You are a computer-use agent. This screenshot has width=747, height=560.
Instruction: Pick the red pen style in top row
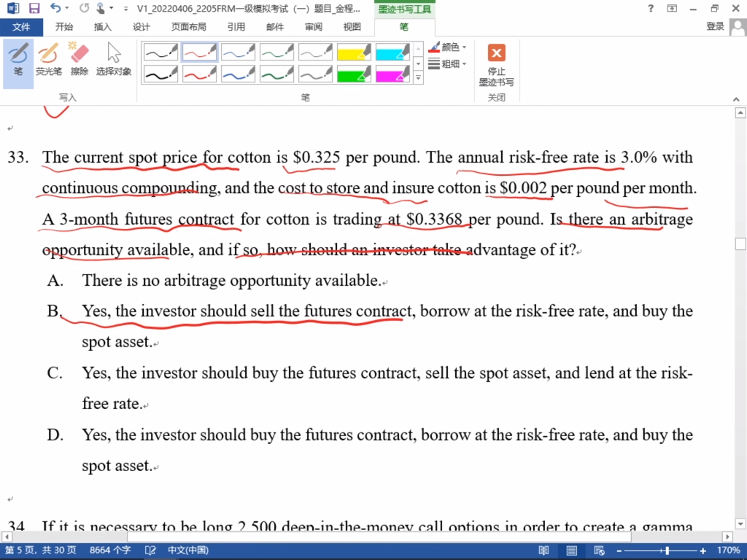tap(199, 52)
